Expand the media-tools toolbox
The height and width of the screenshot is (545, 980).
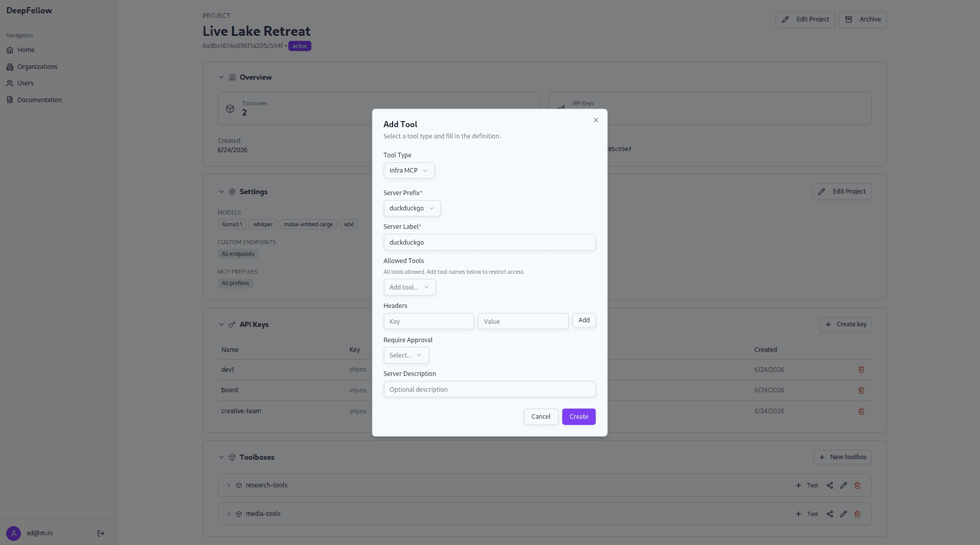pyautogui.click(x=229, y=514)
